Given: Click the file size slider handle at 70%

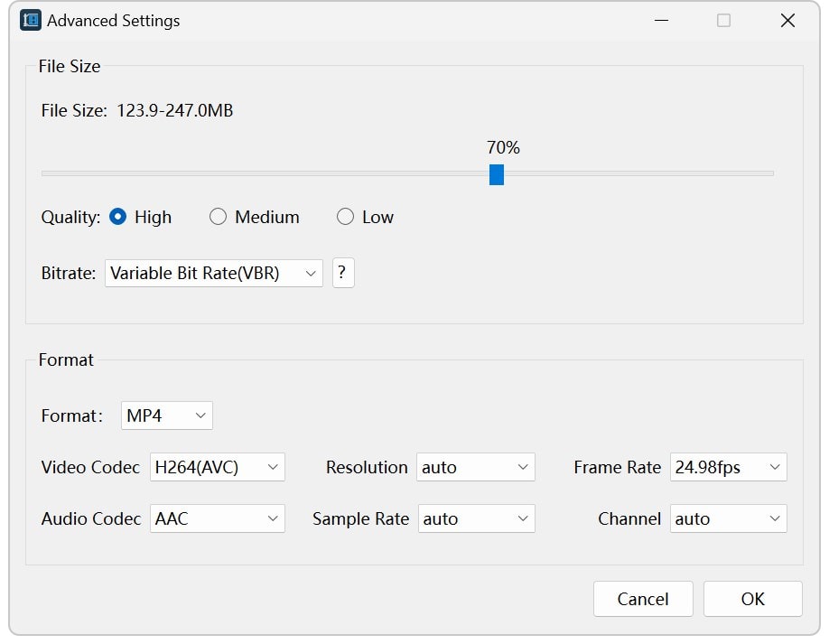Looking at the screenshot, I should 496,175.
